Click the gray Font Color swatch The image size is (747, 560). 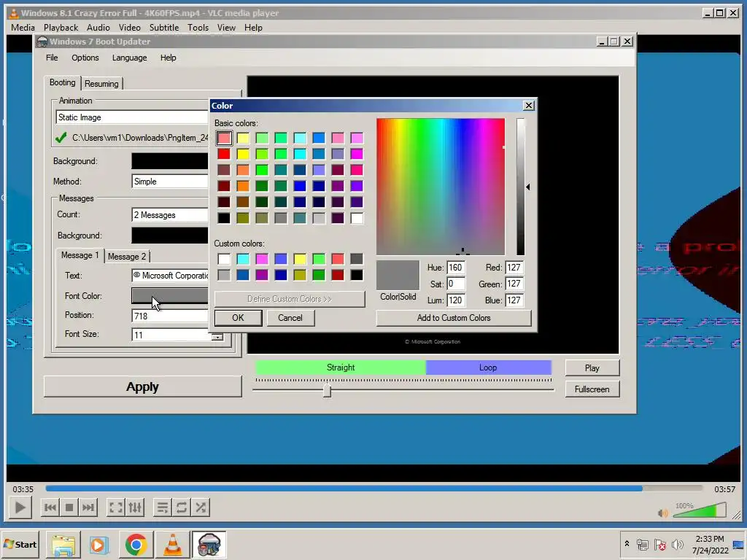tap(170, 296)
